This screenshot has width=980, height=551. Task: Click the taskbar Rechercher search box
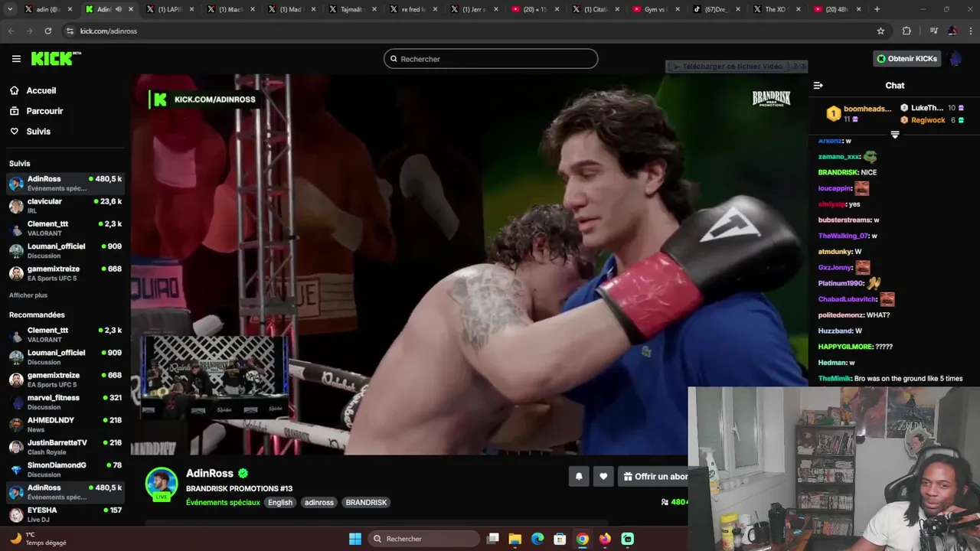pyautogui.click(x=423, y=539)
